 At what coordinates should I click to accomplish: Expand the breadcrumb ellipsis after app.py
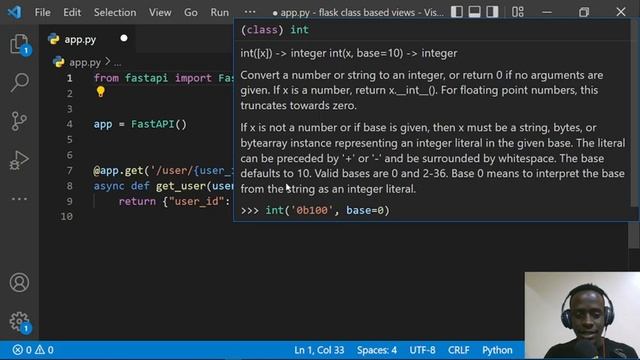coord(118,63)
